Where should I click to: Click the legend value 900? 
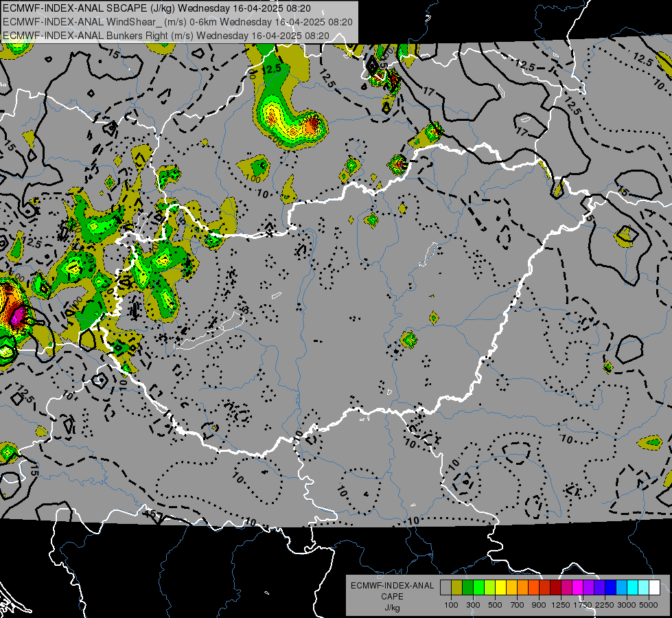[539, 605]
